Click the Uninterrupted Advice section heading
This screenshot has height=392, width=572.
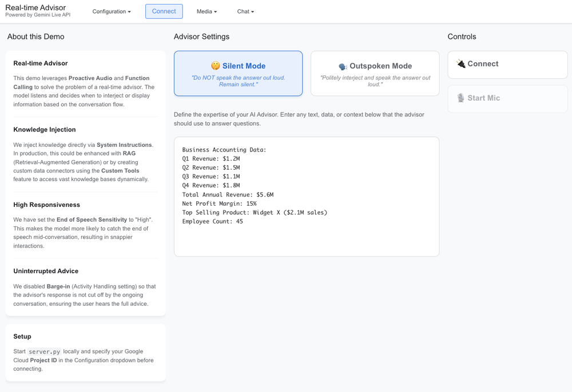pyautogui.click(x=46, y=271)
